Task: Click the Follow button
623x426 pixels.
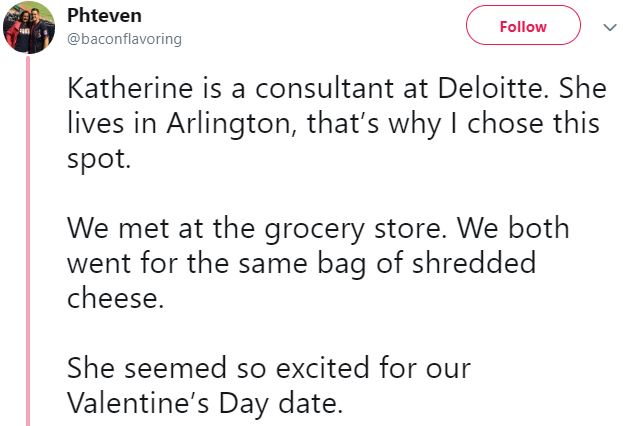Action: coord(523,25)
